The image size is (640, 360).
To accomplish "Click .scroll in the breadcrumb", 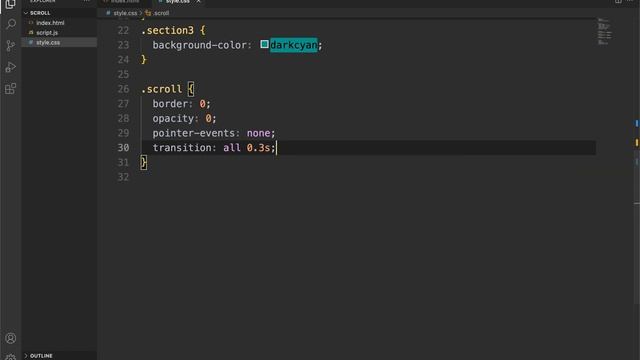I will (161, 13).
